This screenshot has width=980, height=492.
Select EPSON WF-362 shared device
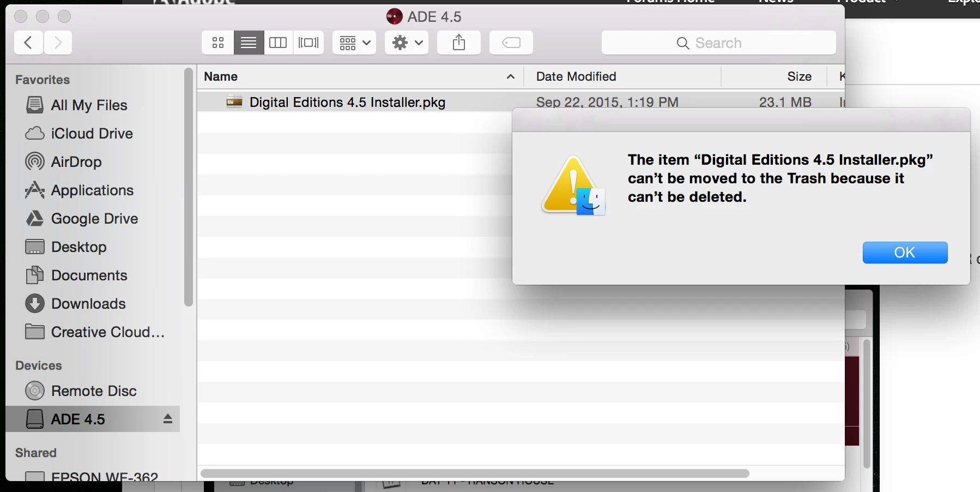coord(92,476)
